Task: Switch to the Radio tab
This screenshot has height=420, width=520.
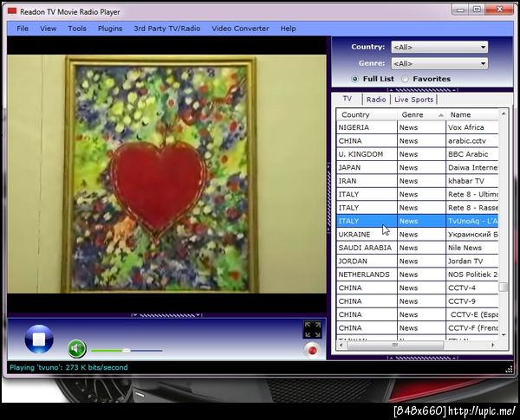Action: (376, 100)
